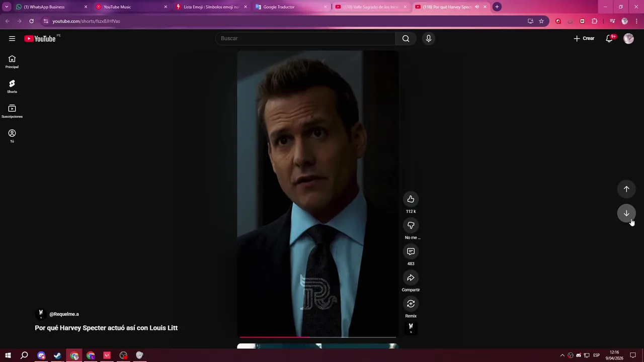Viewport: 644px width, 362px height.
Task: Click the Crear button
Action: coord(584,39)
